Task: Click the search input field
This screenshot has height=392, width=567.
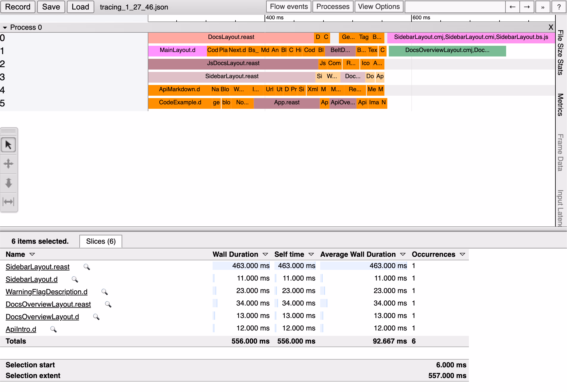Action: 455,7
